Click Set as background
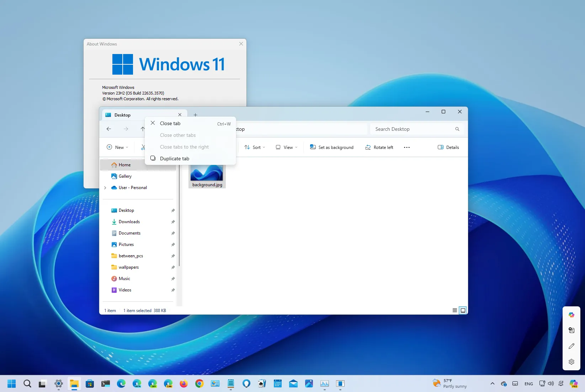The image size is (585, 392). point(331,147)
